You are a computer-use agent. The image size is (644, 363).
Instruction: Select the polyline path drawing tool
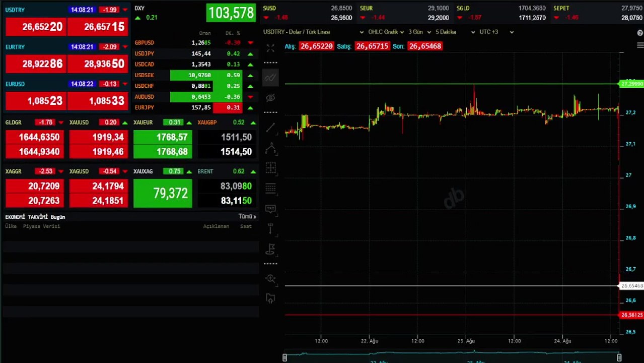click(x=270, y=148)
